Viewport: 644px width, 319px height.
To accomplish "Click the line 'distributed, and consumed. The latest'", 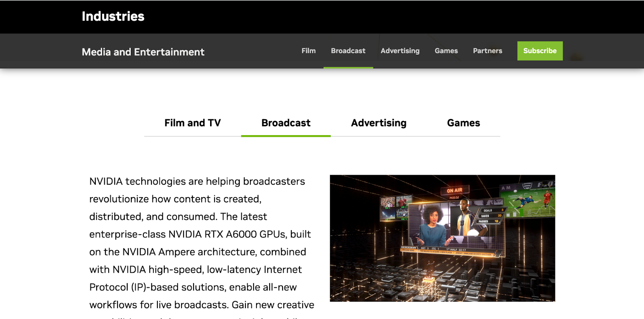I will tap(178, 217).
